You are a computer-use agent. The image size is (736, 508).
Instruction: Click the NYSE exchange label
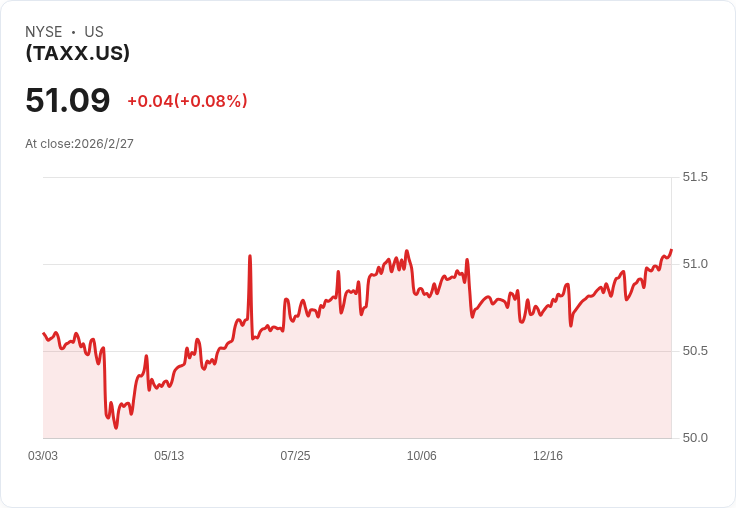pos(43,32)
